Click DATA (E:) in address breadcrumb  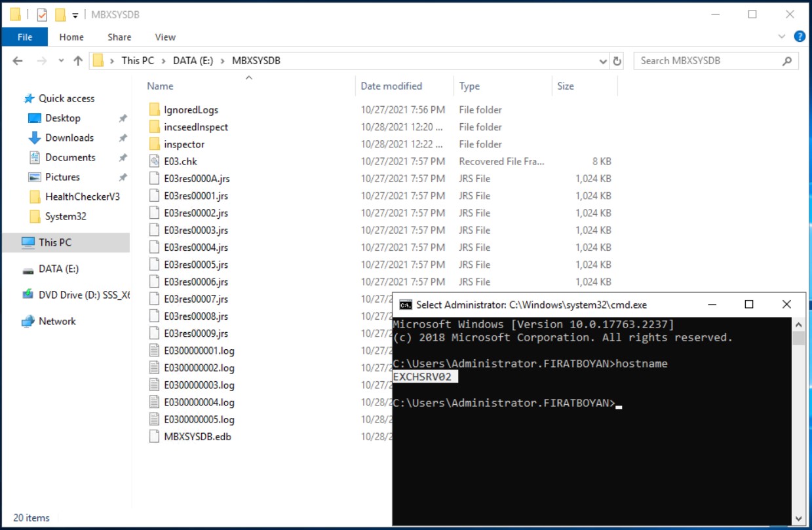[193, 60]
